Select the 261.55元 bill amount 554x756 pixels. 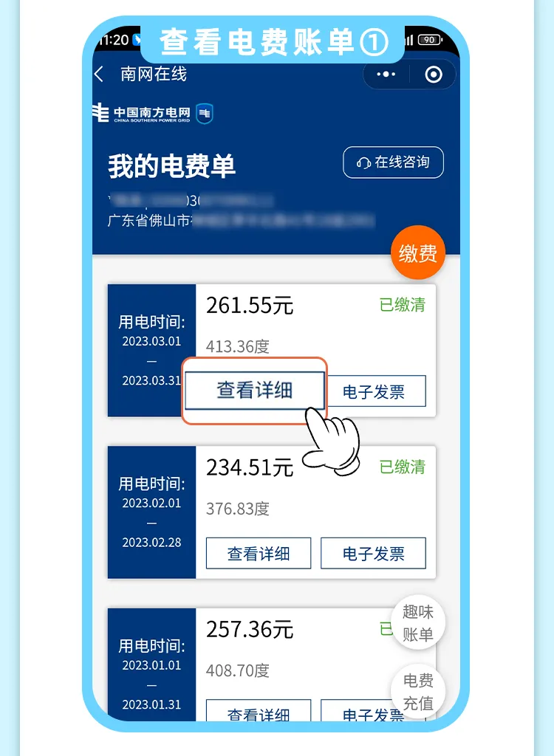pos(250,305)
